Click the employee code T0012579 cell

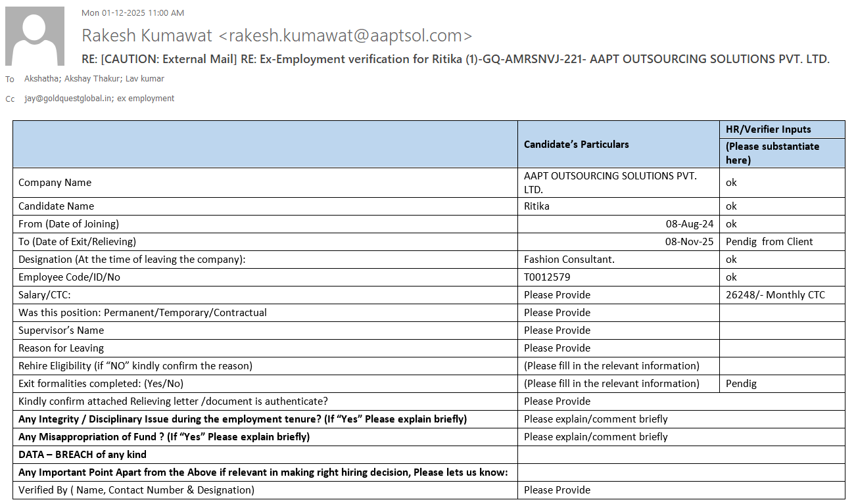click(x=547, y=277)
